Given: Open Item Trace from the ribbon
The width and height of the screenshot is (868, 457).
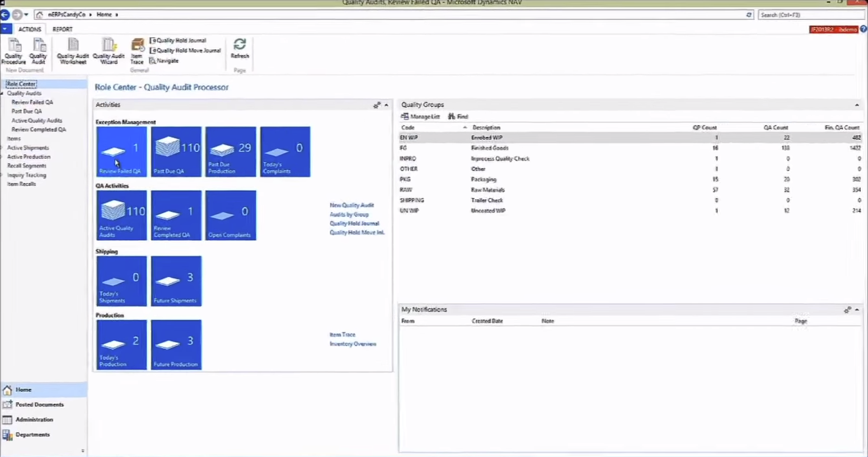Looking at the screenshot, I should [137, 51].
